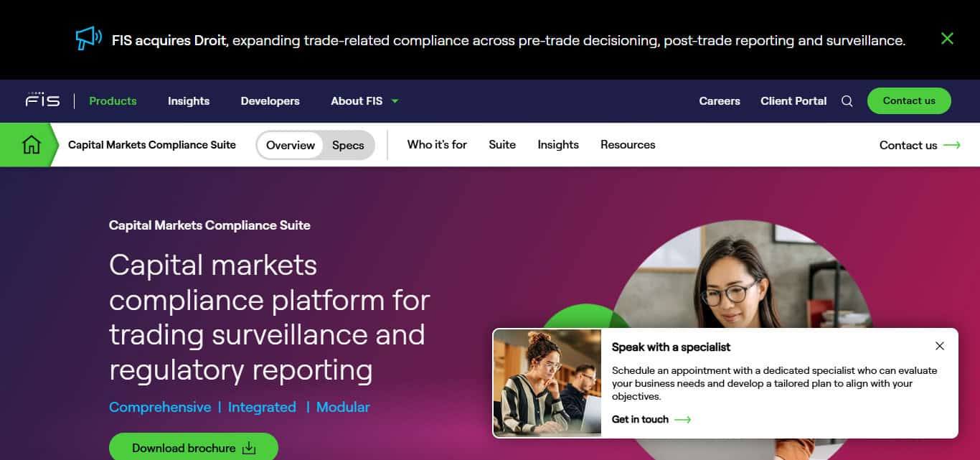Click the Capital markets compliance platform headline
980x460 pixels.
[x=270, y=317]
